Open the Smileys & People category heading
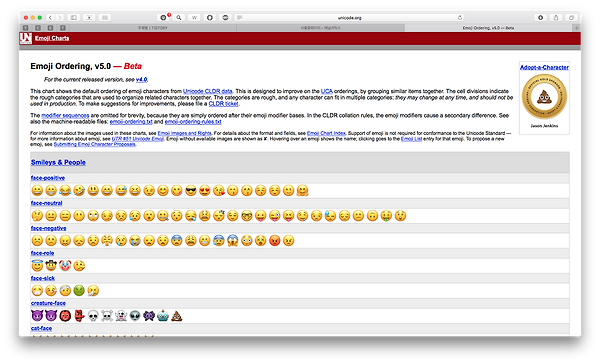The image size is (600, 364). click(x=58, y=162)
